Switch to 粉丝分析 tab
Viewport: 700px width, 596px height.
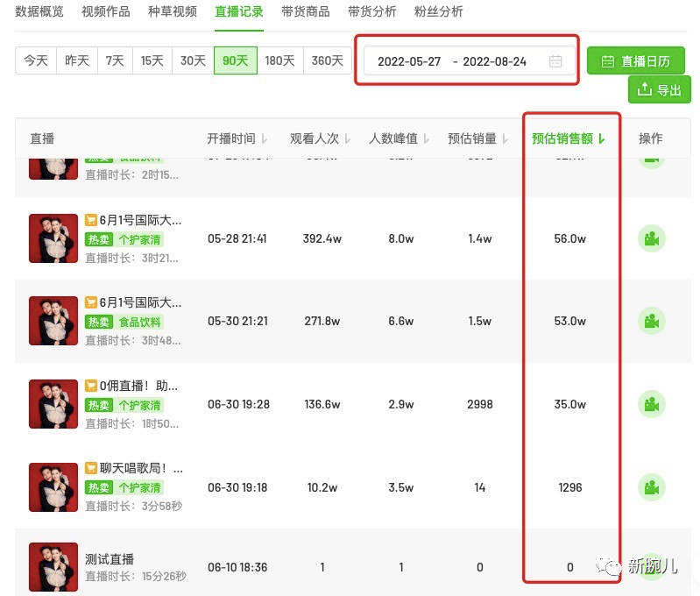coord(437,11)
